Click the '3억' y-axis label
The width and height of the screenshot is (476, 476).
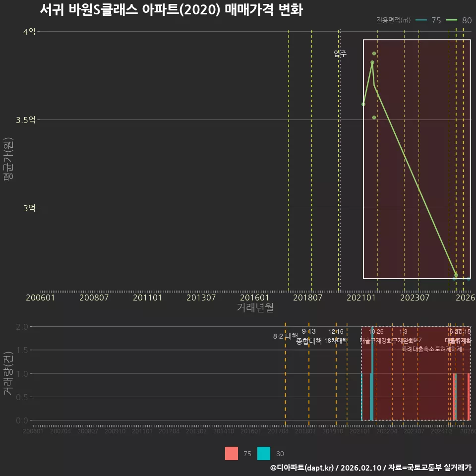pyautogui.click(x=29, y=208)
